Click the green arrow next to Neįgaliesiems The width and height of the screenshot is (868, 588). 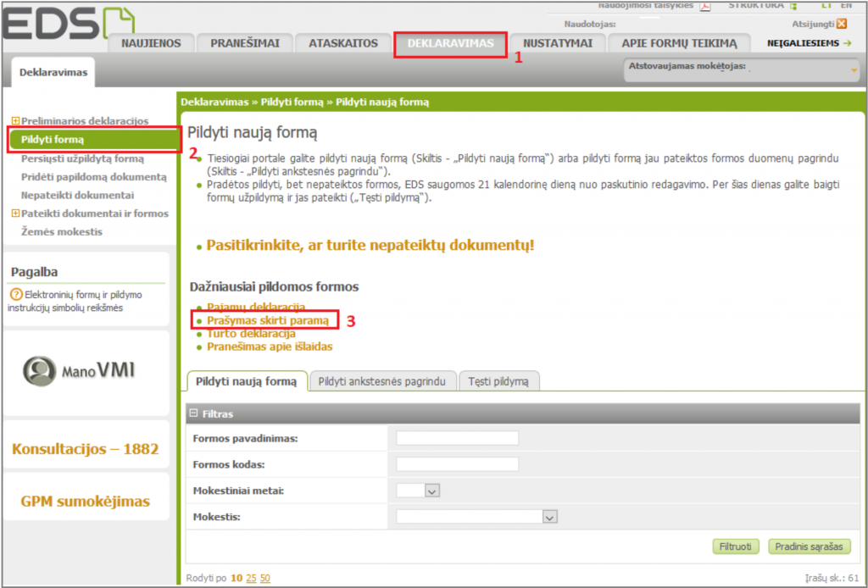click(847, 43)
